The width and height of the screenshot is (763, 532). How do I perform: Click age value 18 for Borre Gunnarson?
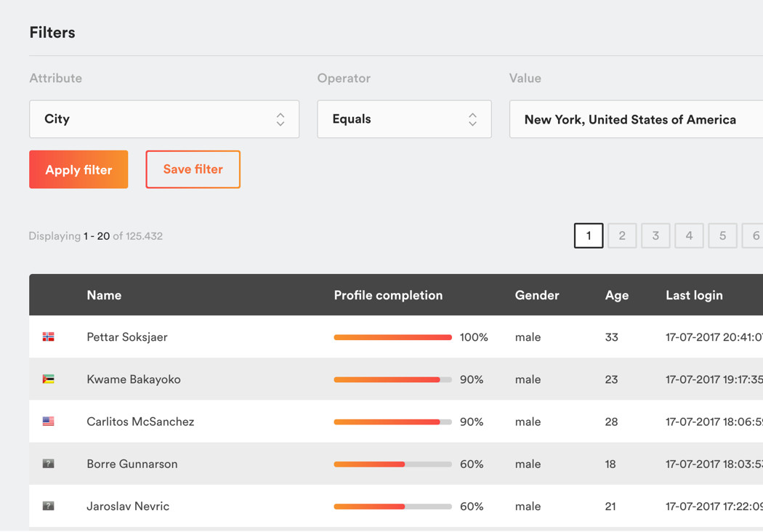click(x=610, y=464)
